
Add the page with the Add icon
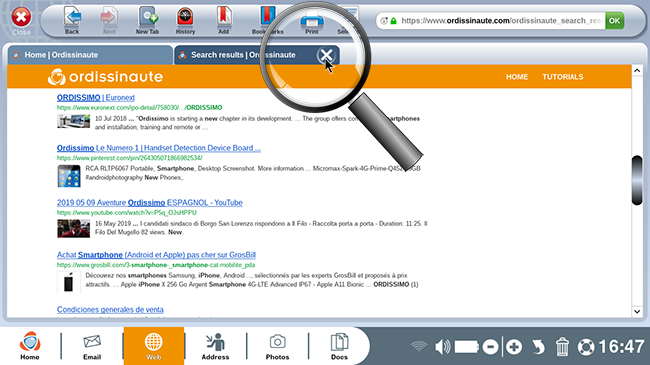pyautogui.click(x=224, y=20)
